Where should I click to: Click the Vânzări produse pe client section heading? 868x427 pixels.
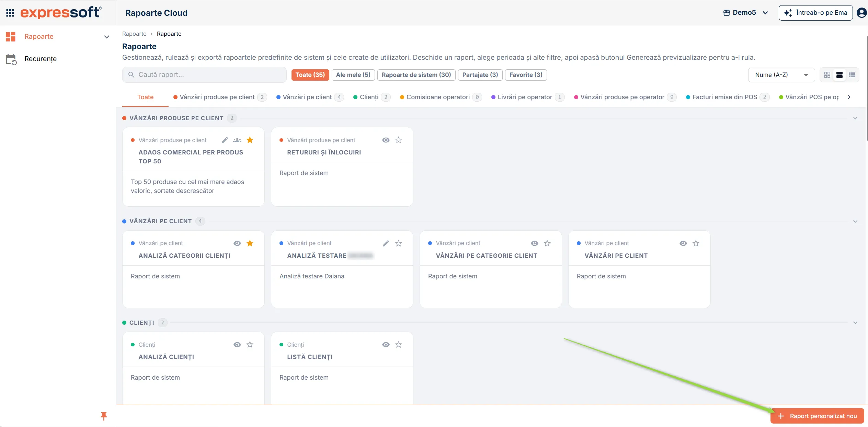(x=176, y=118)
